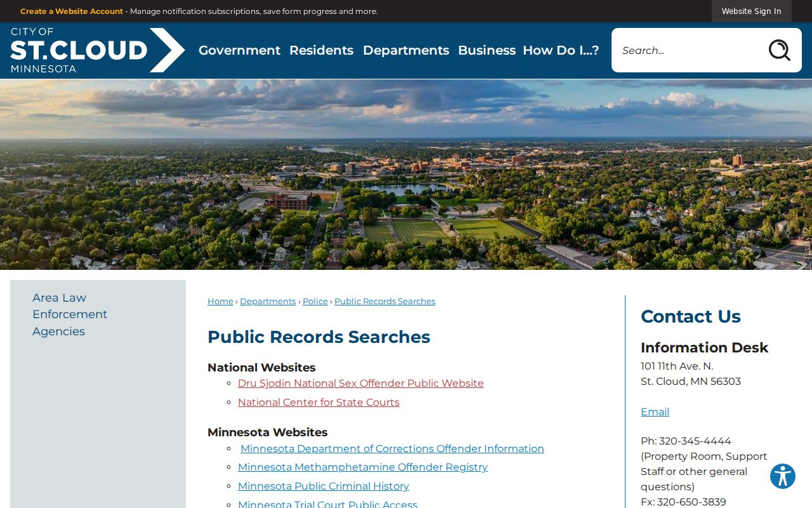Click the Public Records Searches page heading

click(x=318, y=337)
